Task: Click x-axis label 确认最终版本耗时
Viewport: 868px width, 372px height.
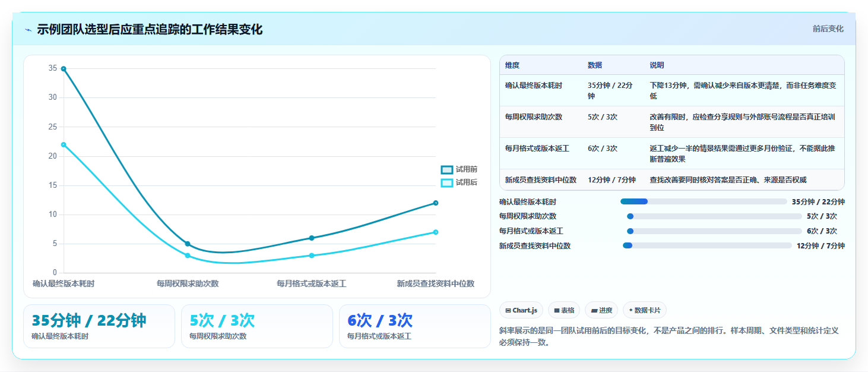Action: 64,284
